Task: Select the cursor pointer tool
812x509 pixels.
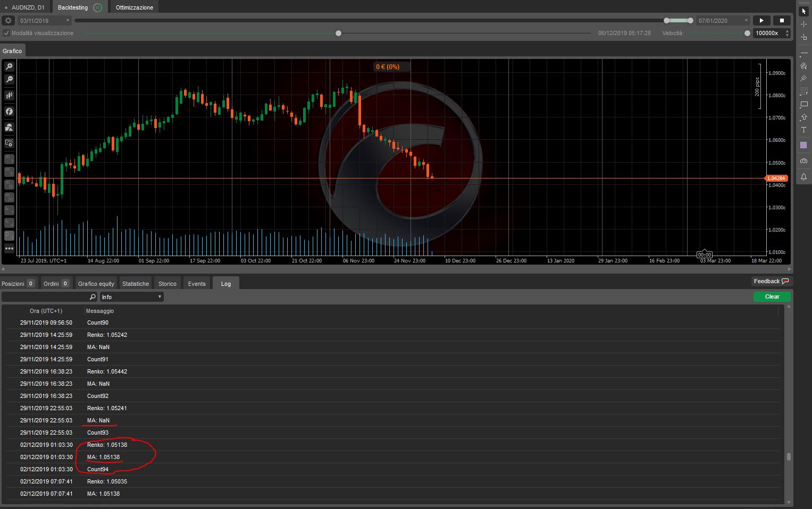Action: point(803,11)
